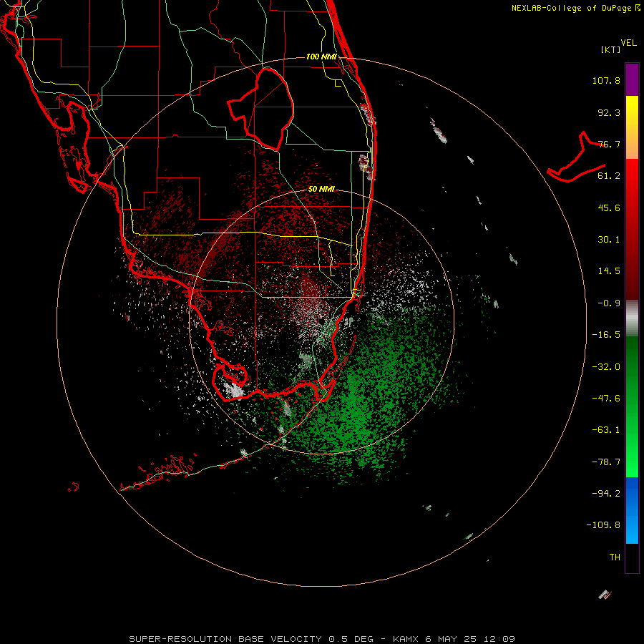Click the -109.8 scale value
The width and height of the screenshot is (644, 644).
click(603, 525)
